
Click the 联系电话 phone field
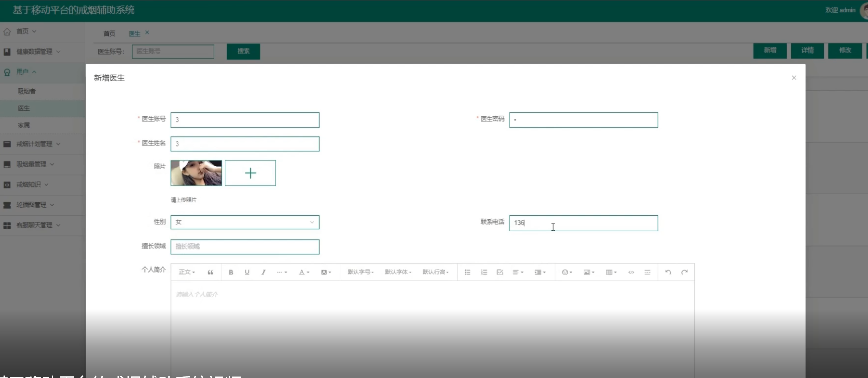coord(583,223)
